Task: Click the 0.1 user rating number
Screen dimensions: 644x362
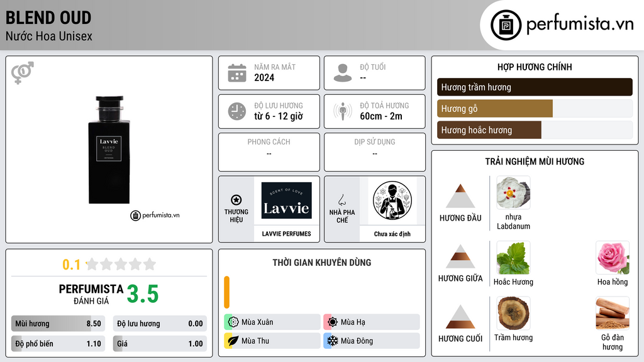Action: (72, 265)
